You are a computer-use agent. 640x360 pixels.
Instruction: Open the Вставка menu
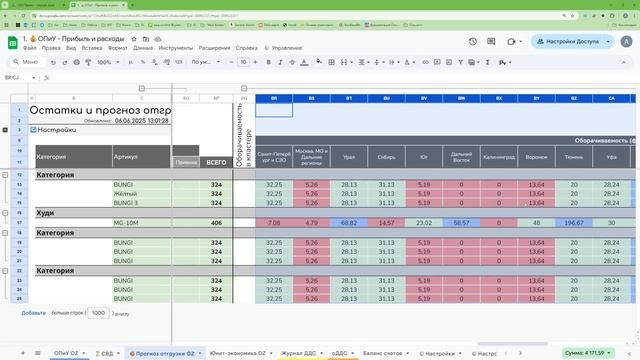coord(92,48)
